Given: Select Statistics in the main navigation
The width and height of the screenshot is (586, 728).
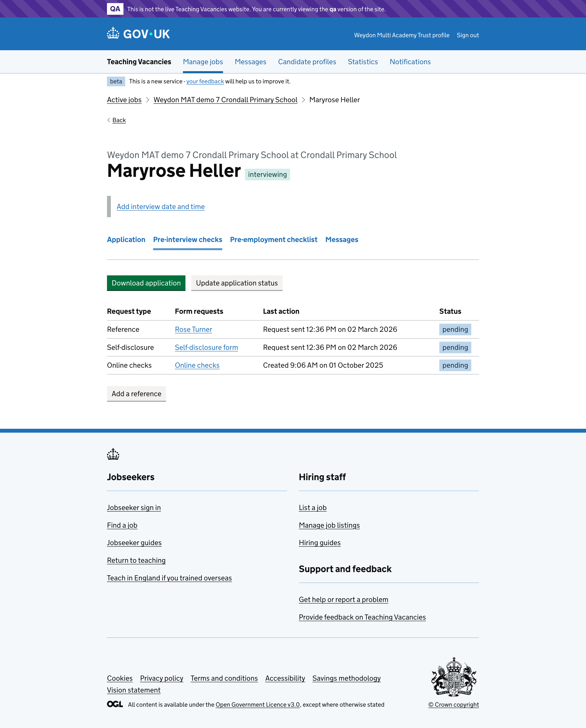Looking at the screenshot, I should tap(363, 62).
